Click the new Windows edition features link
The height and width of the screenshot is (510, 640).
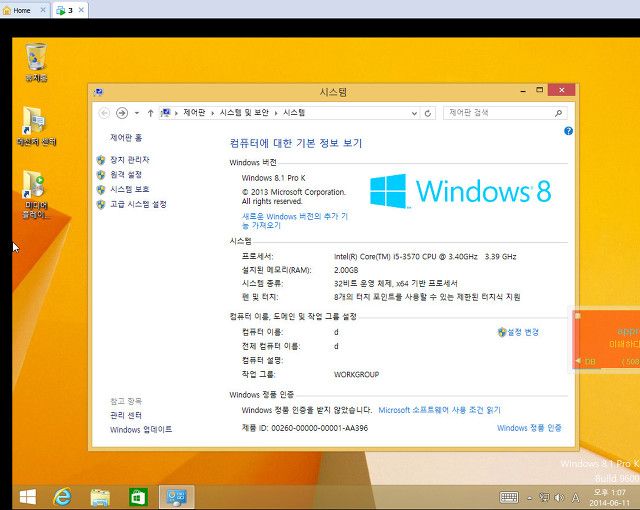295,221
